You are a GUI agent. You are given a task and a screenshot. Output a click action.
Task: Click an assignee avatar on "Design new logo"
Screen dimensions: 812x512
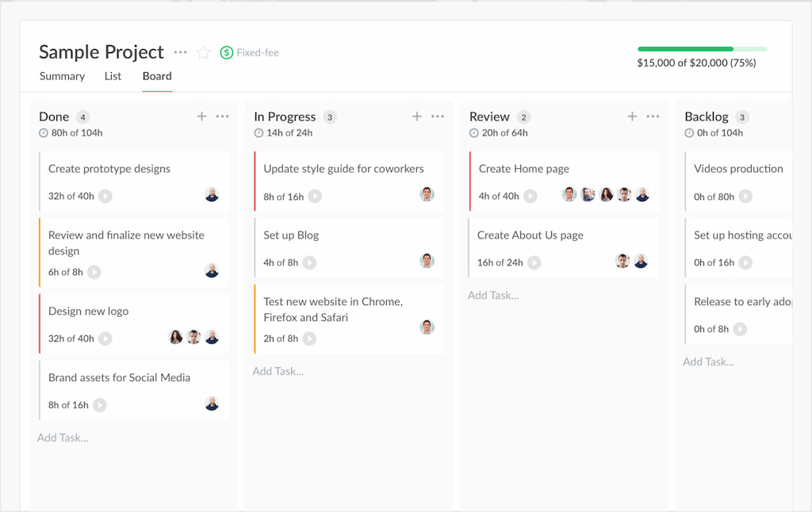click(193, 338)
